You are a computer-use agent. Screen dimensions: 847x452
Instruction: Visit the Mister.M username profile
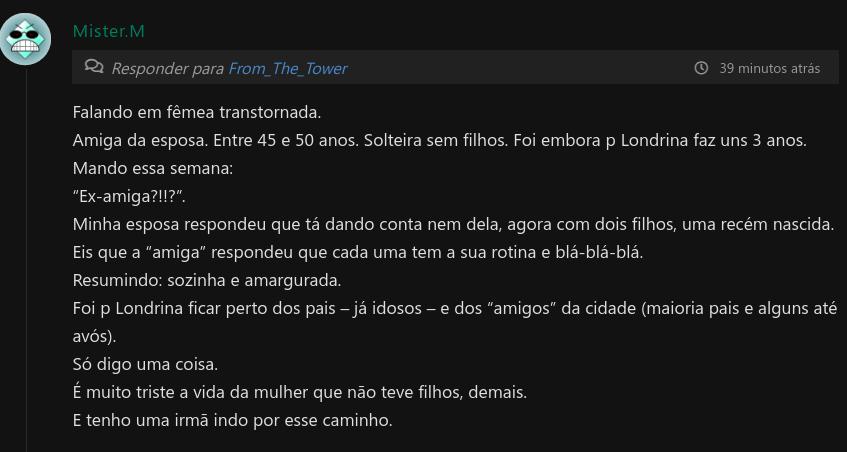[x=109, y=31]
